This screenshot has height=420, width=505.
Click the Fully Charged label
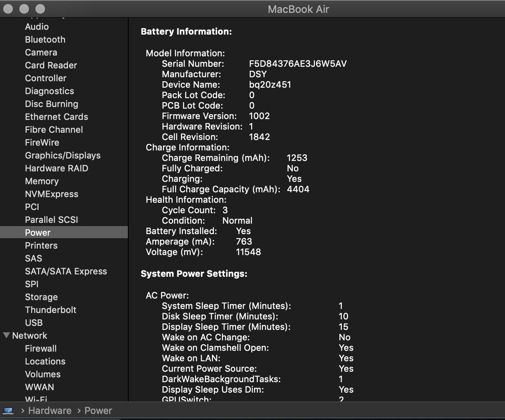coord(192,168)
